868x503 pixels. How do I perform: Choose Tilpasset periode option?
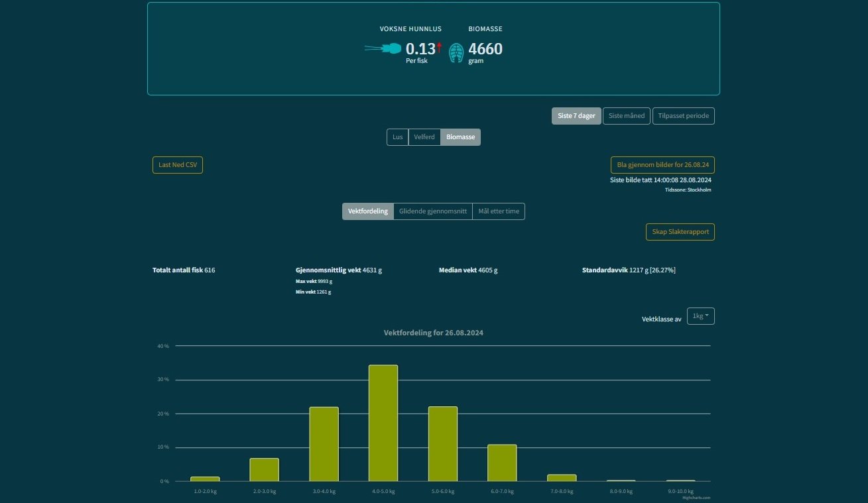coord(684,116)
